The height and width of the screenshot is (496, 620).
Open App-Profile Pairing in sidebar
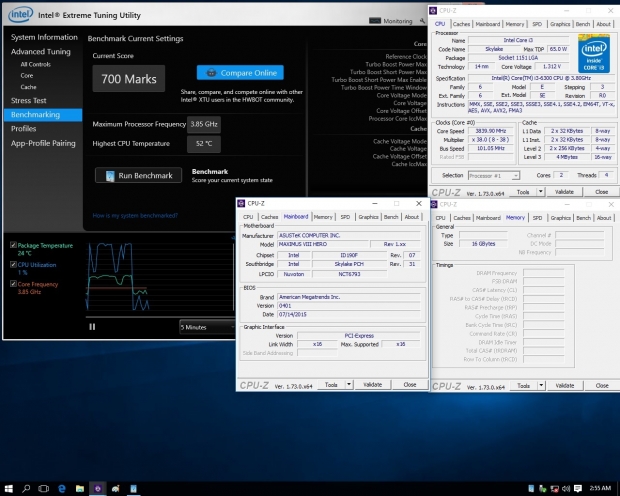(x=43, y=143)
